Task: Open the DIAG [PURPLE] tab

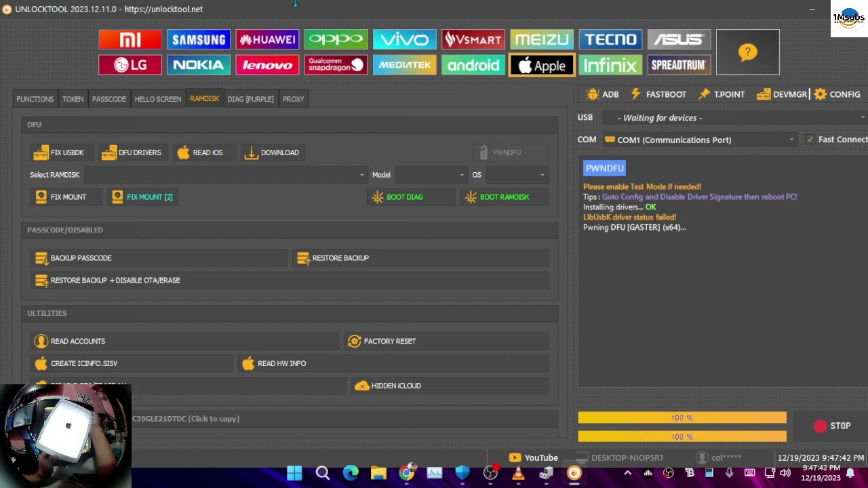Action: pyautogui.click(x=251, y=99)
